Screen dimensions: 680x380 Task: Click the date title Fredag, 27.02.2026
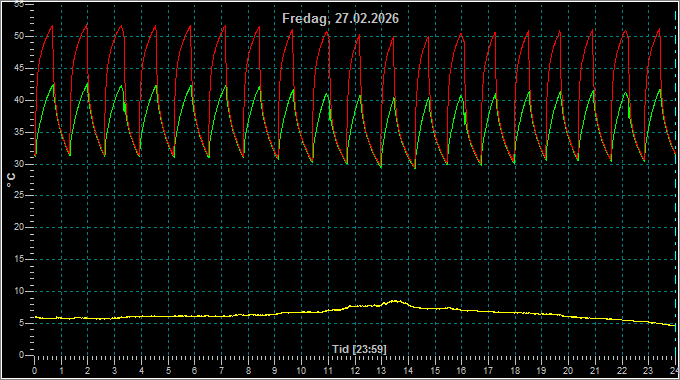coord(340,19)
